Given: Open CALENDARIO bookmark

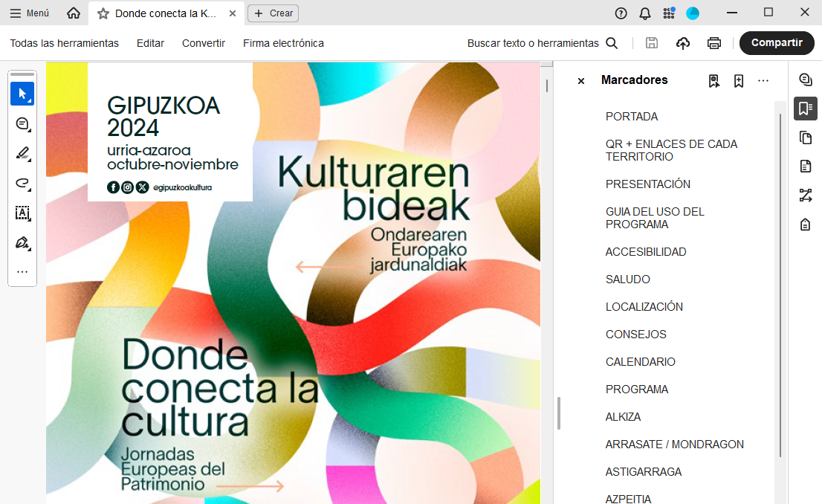Looking at the screenshot, I should click(640, 362).
